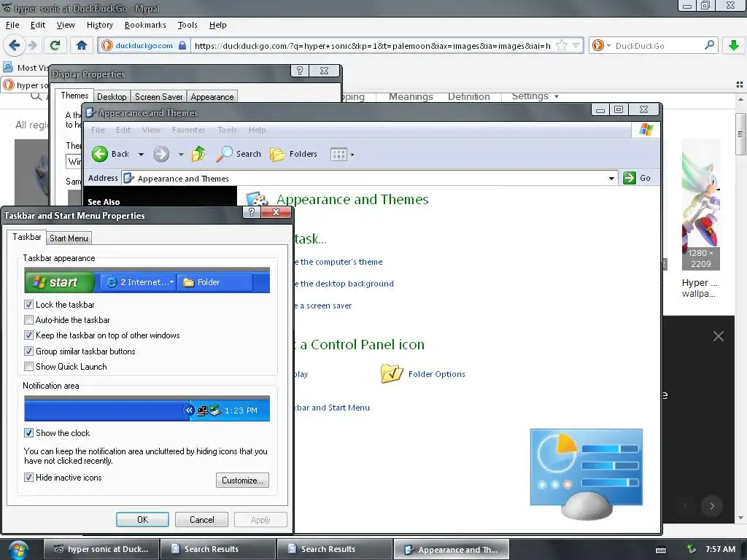
Task: Click the network icon in system tray
Action: [692, 549]
